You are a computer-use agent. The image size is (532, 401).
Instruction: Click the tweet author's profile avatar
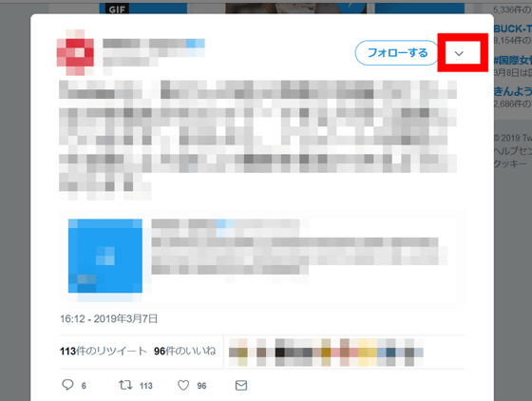[x=75, y=52]
